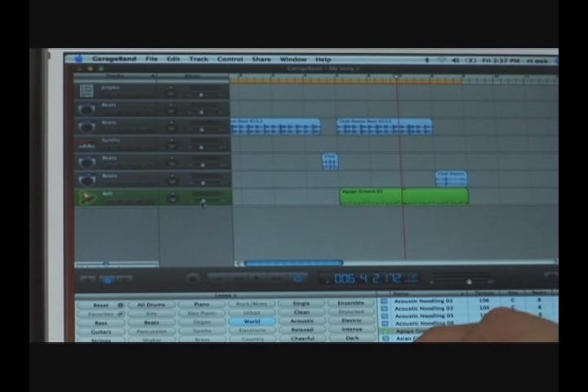Click the Jingles track volume slider
Image resolution: width=588 pixels, height=392 pixels.
tap(203, 95)
